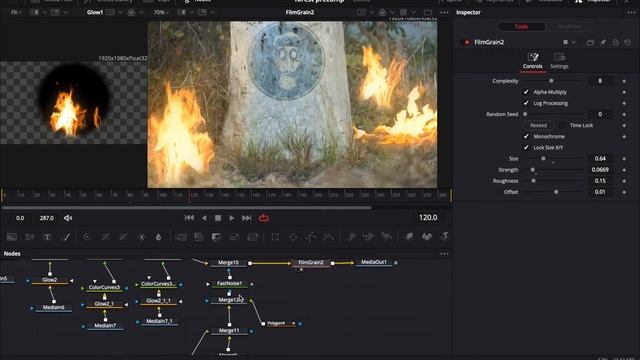The height and width of the screenshot is (360, 640).
Task: Add a Background node from toolbar
Action: click(x=12, y=237)
